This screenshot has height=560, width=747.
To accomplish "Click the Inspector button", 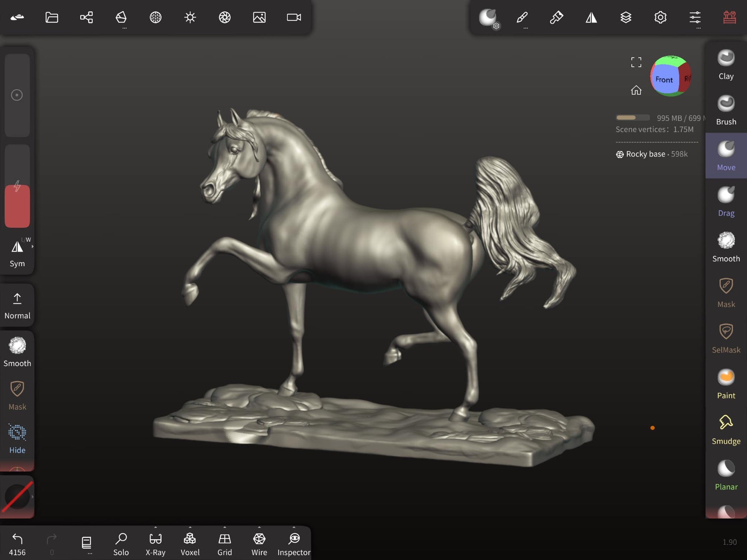I will point(294,544).
